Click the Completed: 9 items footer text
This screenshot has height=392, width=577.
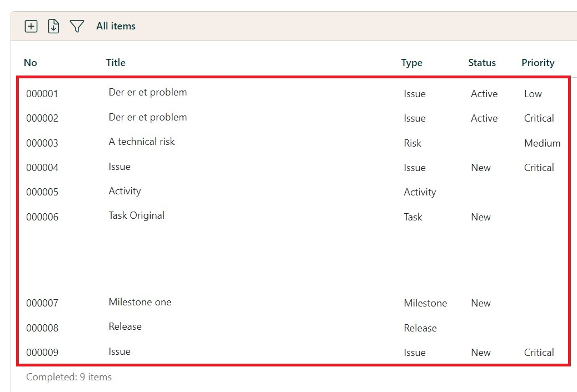[x=69, y=377]
